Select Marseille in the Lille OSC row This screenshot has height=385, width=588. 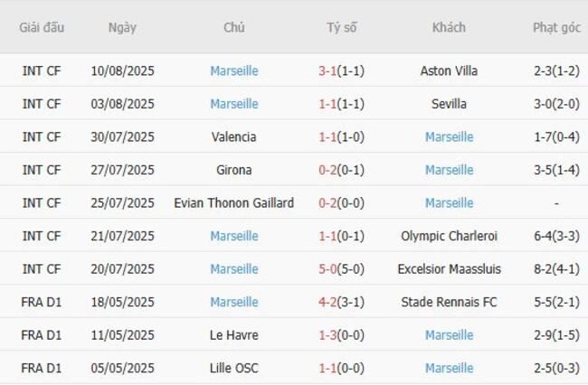[x=449, y=368]
